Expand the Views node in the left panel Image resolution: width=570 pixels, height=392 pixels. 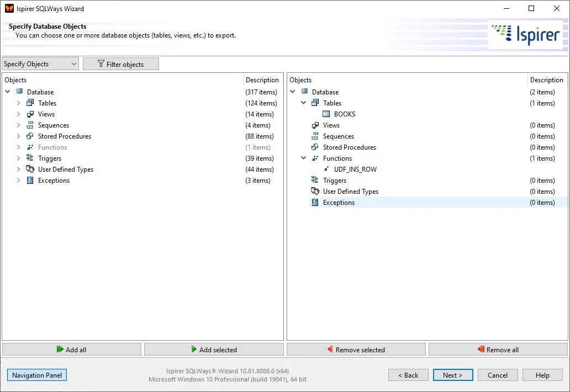coord(19,114)
